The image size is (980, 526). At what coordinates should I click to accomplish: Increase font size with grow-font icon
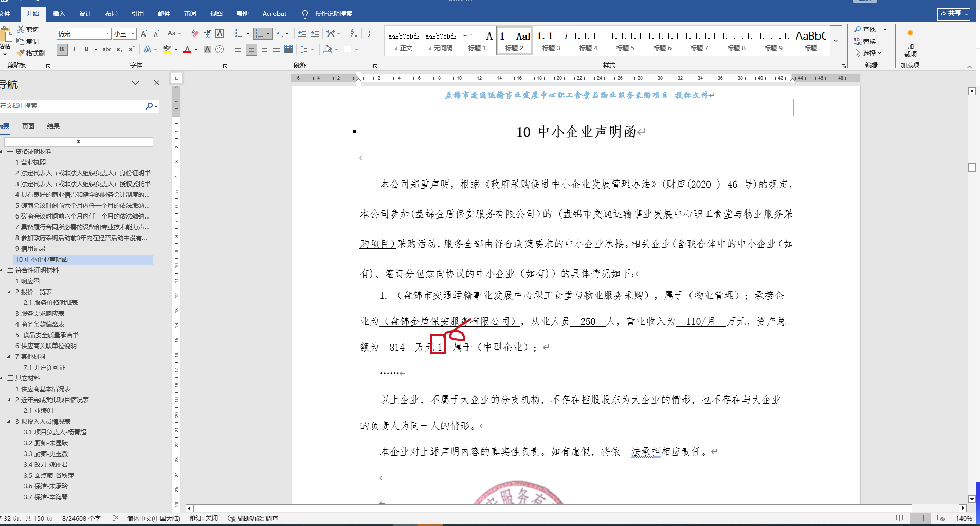tap(144, 34)
